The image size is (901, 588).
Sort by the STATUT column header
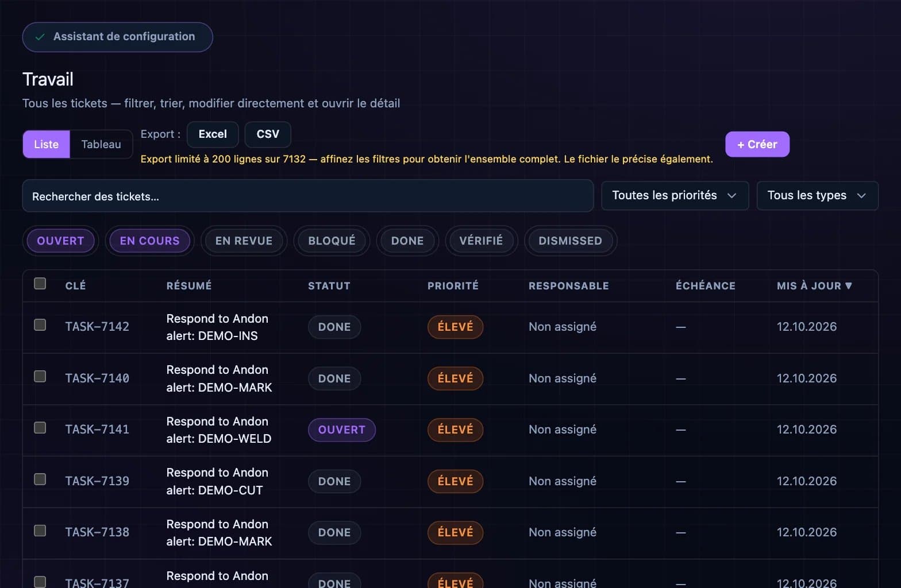point(329,286)
